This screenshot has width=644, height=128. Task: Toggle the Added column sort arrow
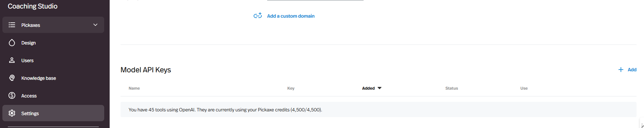pyautogui.click(x=380, y=88)
